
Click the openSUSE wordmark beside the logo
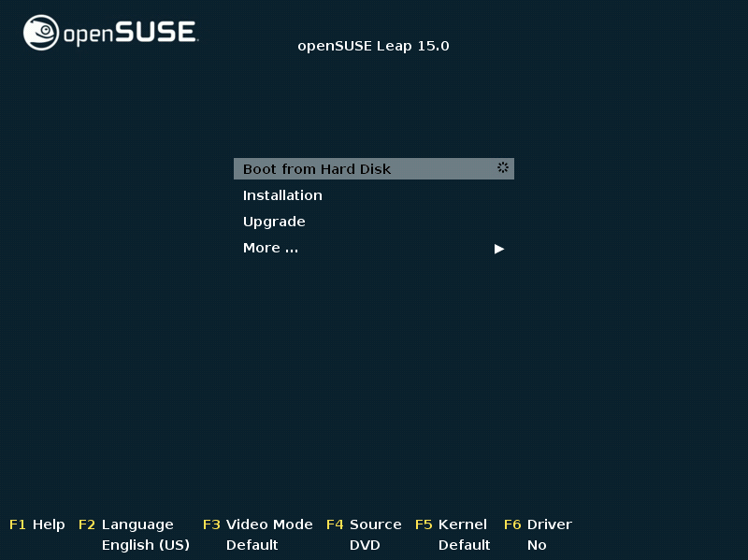[130, 34]
